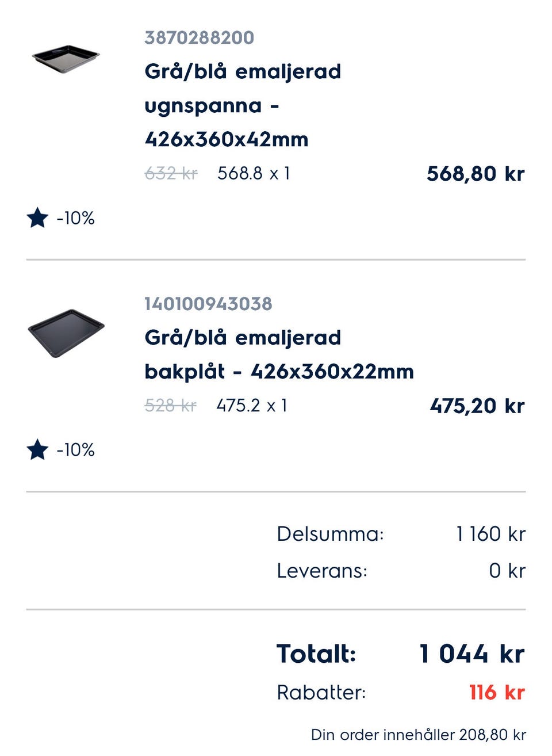Click the bold 475,20 kr line total

point(477,406)
